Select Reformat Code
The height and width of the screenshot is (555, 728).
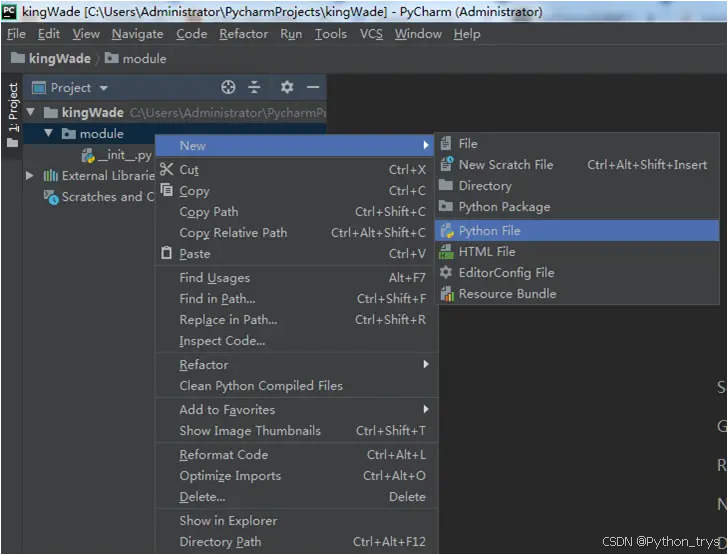[296, 455]
